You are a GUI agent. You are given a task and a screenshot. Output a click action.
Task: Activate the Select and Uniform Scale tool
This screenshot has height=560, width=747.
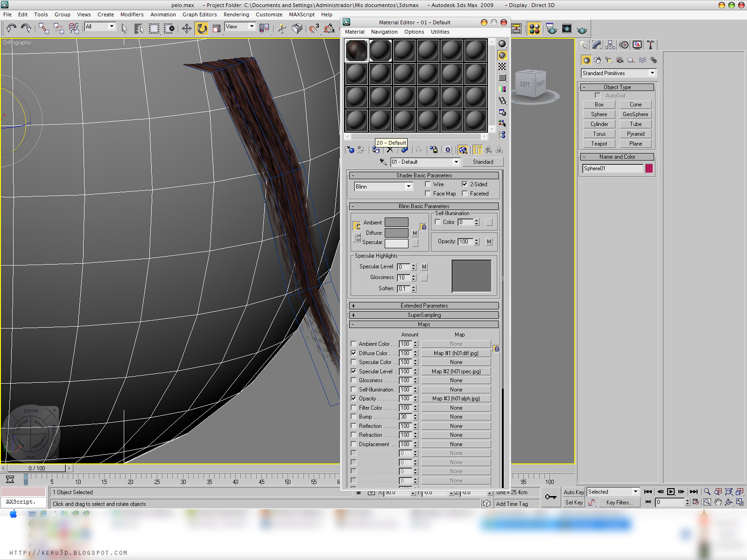[217, 28]
